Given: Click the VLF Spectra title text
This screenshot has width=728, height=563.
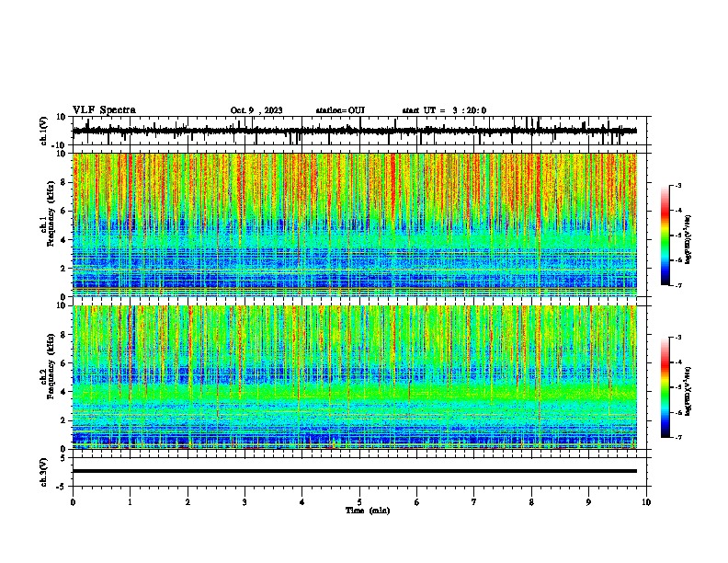Looking at the screenshot, I should point(104,110).
